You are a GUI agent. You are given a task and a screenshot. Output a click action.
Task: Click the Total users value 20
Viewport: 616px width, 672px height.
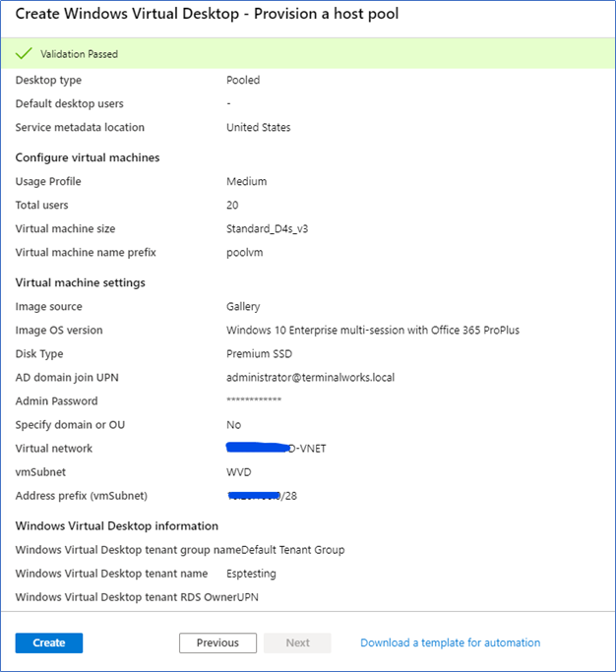tap(232, 205)
